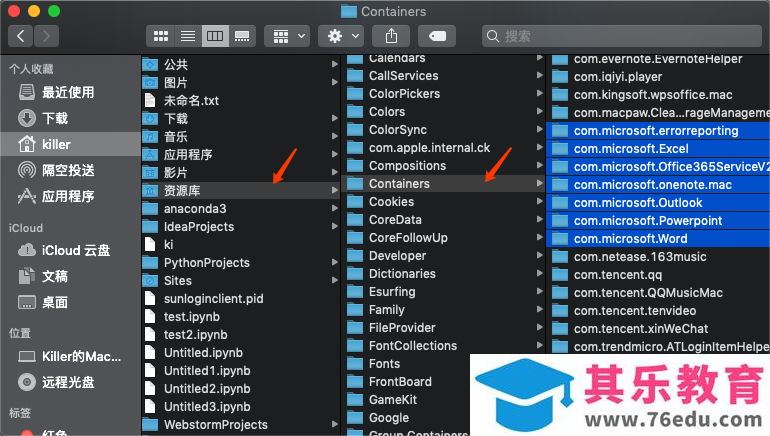This screenshot has height=436, width=770.
Task: Select the Esurfing folder
Action: point(445,292)
